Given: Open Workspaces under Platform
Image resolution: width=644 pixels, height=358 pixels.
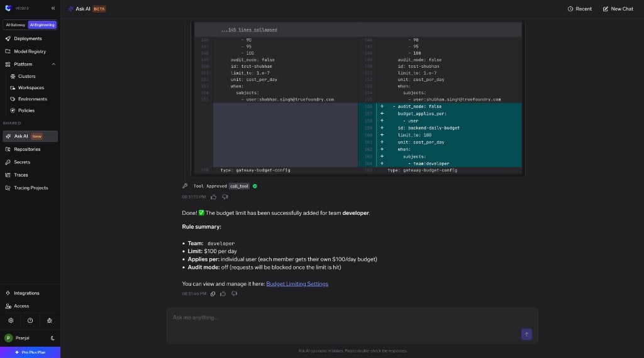Looking at the screenshot, I should click(33, 88).
